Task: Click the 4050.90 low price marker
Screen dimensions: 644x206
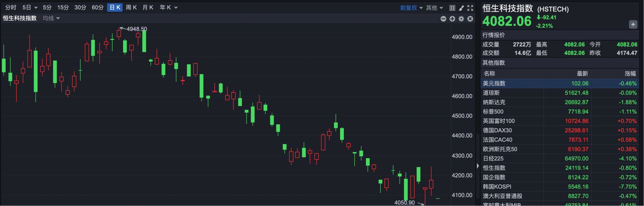Action: (x=405, y=203)
